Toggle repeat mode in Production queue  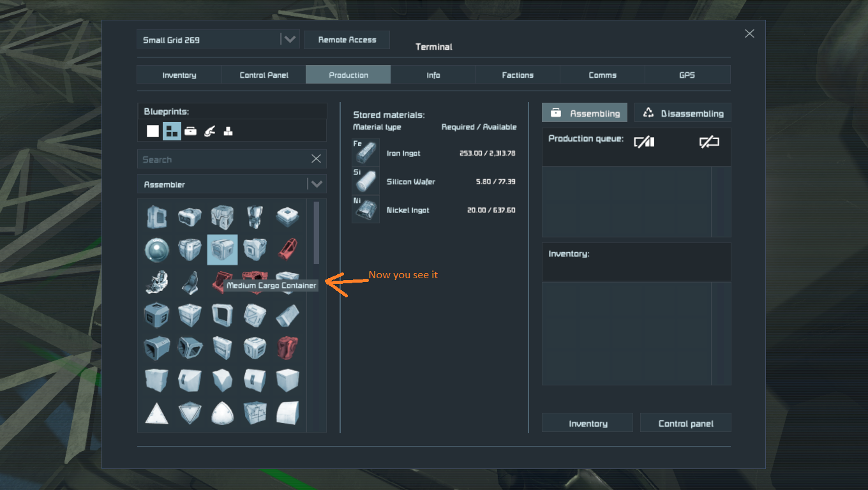(x=709, y=142)
